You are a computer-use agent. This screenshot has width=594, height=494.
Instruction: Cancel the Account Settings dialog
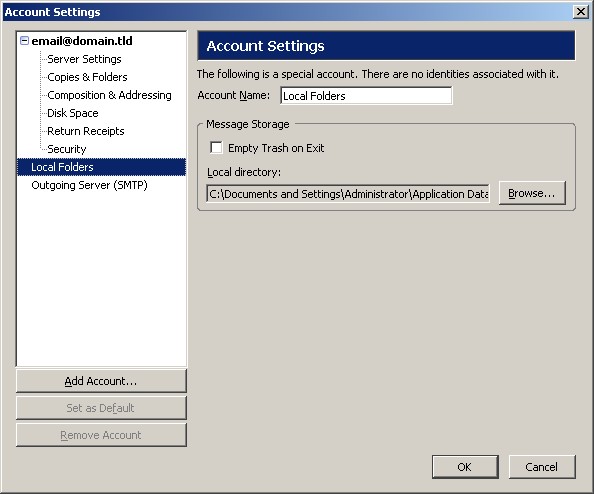(x=542, y=467)
